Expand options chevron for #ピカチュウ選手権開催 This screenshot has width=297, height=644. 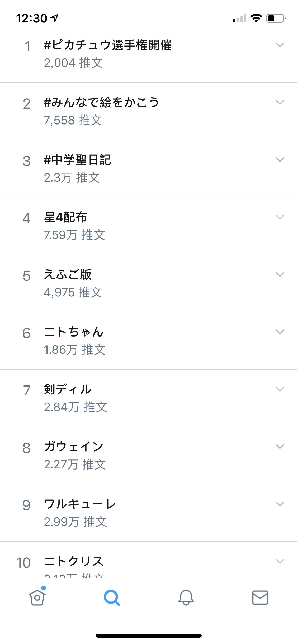tap(280, 45)
